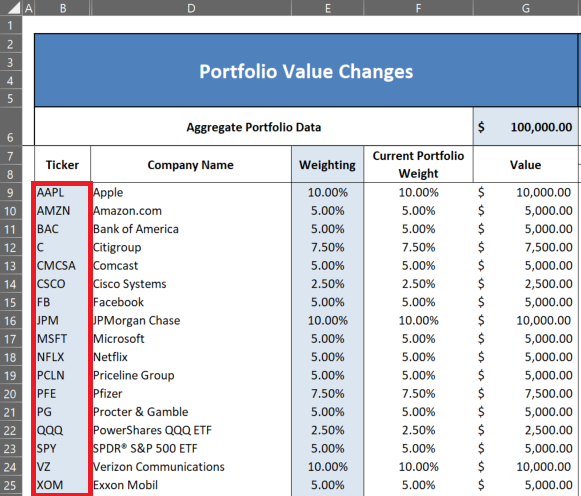581x496 pixels.
Task: Select the AMZN ticker cell
Action: point(62,211)
